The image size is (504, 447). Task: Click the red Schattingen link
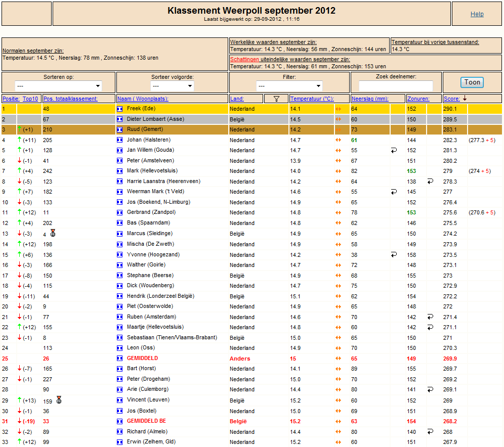244,59
